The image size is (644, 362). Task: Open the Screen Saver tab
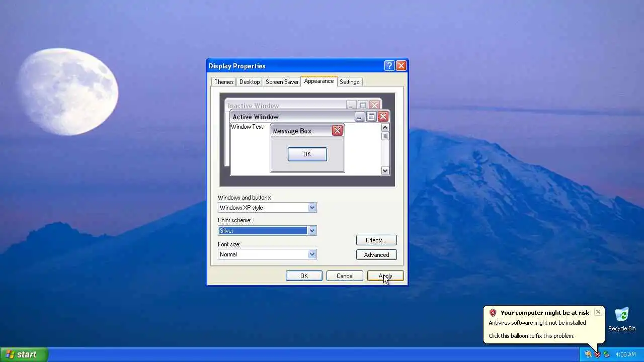(x=282, y=82)
